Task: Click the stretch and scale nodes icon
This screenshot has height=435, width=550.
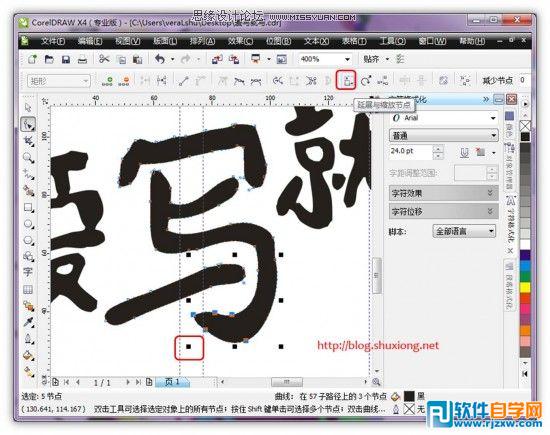Action: point(347,81)
